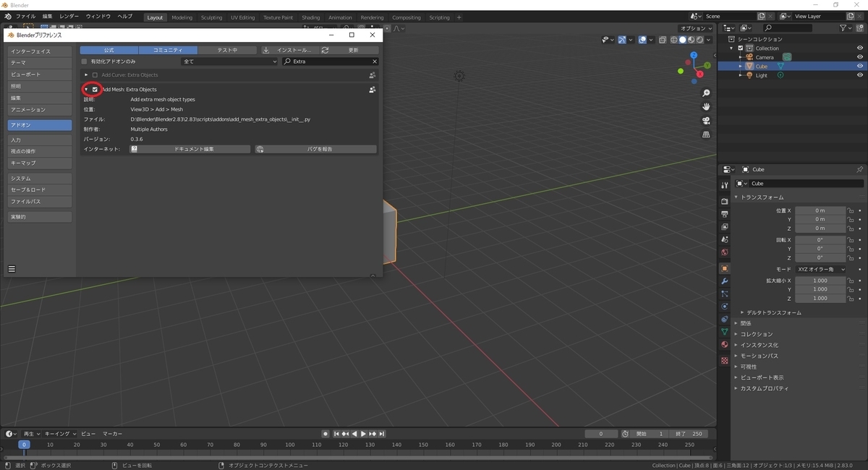Open the Material properties tab
Viewport: 868px width, 470px height.
pos(725,344)
